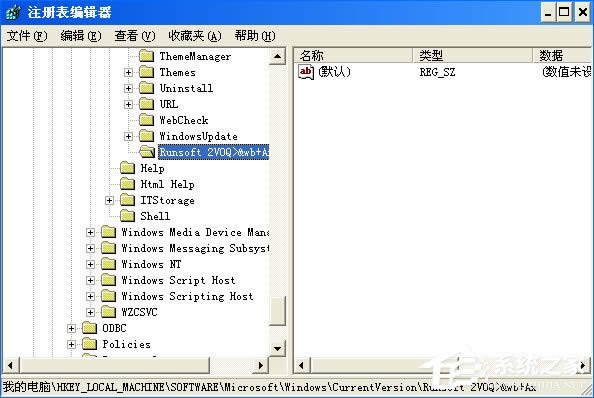The width and height of the screenshot is (594, 398).
Task: Minimize the Registry Editor window
Action: tap(548, 13)
